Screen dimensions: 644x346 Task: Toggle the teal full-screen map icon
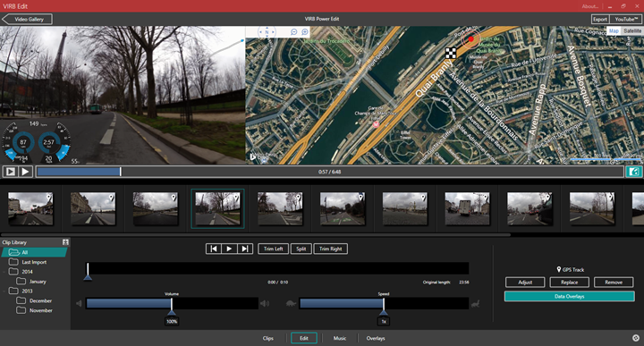(634, 172)
